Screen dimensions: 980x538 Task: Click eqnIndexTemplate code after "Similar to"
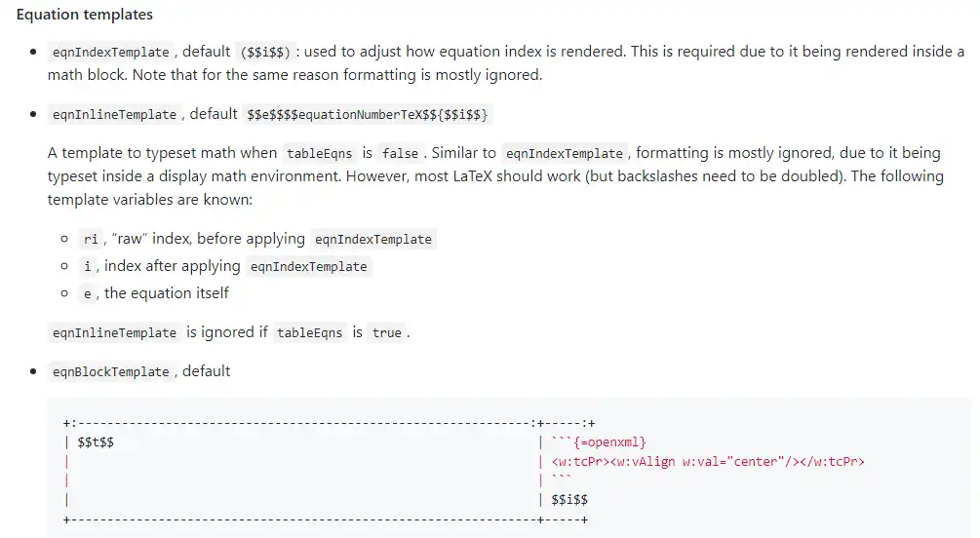[x=565, y=153]
